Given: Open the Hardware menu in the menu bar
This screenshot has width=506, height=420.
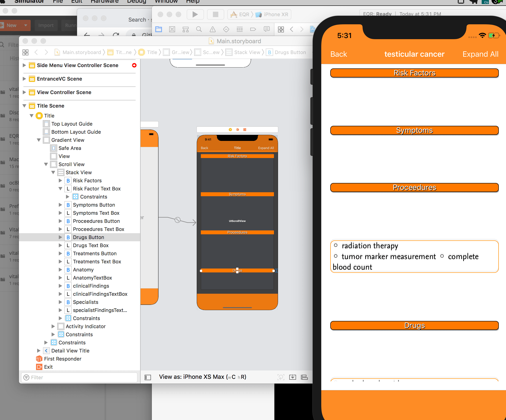Looking at the screenshot, I should pos(104,1).
